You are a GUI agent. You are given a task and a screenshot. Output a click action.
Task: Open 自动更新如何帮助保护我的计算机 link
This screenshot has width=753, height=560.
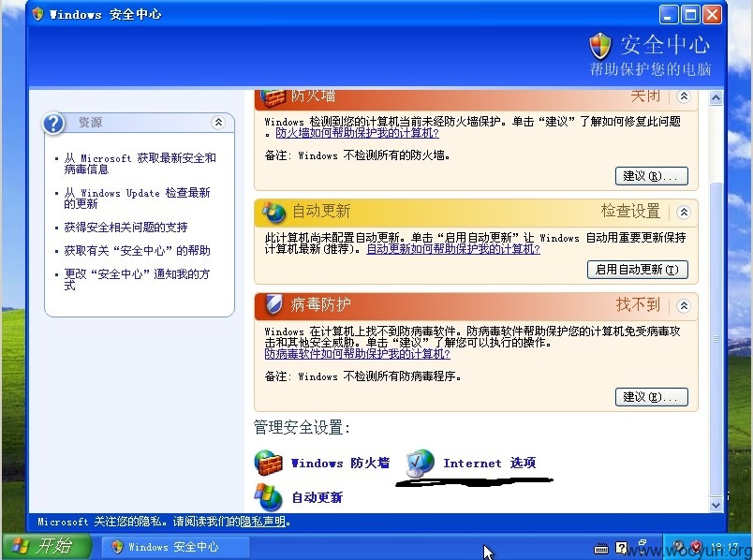pos(453,249)
